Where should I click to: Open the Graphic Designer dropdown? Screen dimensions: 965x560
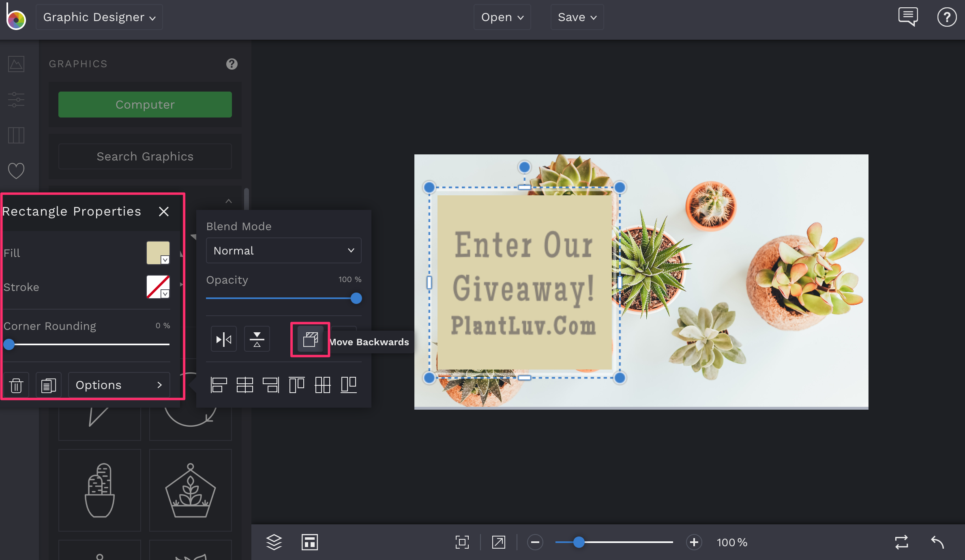[x=99, y=17]
